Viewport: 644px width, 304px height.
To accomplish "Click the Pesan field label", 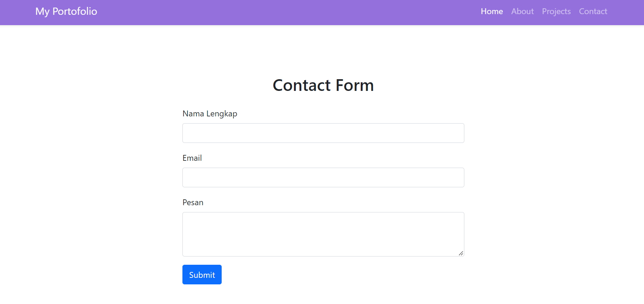I will (193, 202).
